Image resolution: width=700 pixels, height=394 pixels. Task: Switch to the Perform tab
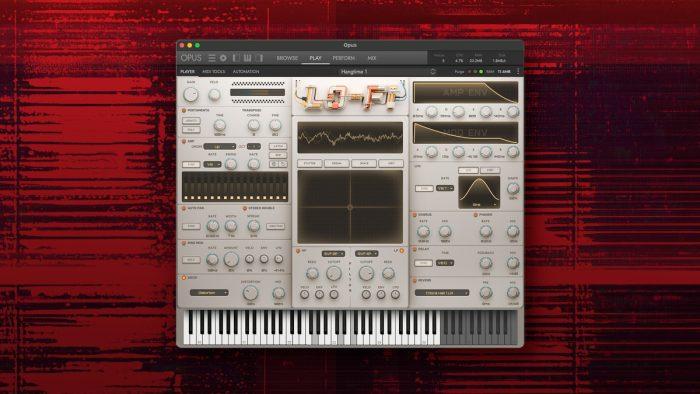(x=343, y=58)
